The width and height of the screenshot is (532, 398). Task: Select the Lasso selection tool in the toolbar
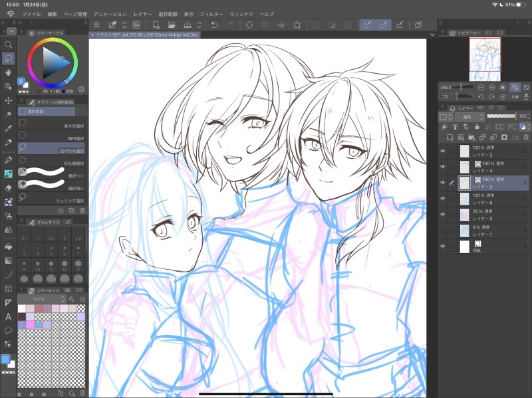coord(9,58)
